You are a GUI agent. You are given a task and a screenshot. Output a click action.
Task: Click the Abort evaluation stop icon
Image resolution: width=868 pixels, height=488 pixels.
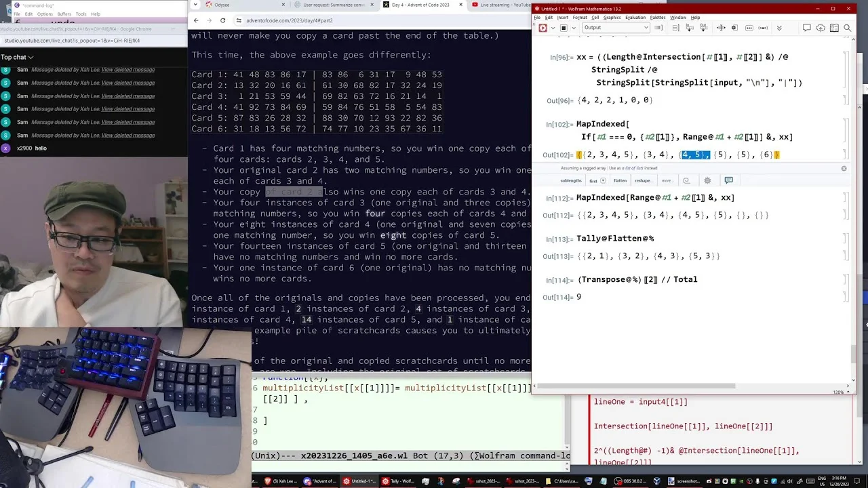[x=564, y=28]
